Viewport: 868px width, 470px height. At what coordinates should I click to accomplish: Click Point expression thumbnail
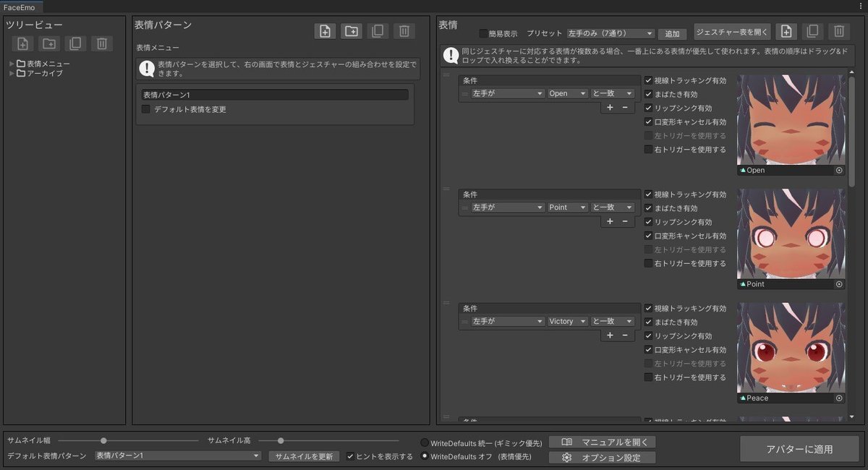[x=791, y=234]
